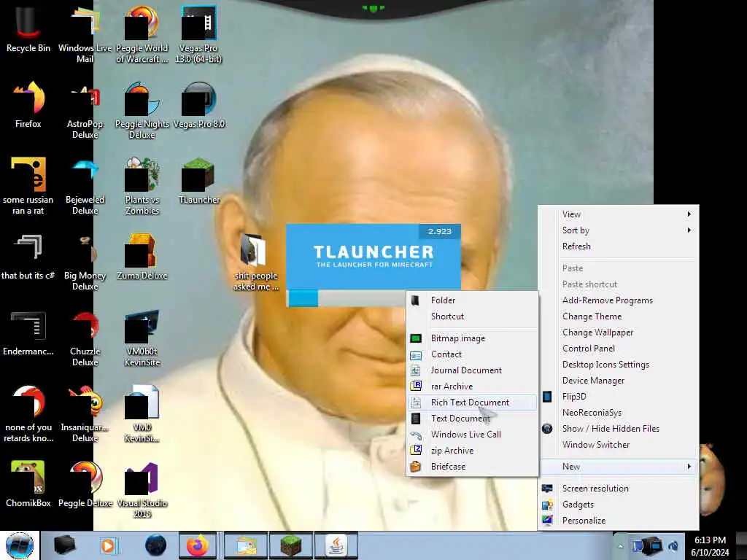The image size is (747, 560).
Task: Create new rar Archive
Action: pos(473,386)
